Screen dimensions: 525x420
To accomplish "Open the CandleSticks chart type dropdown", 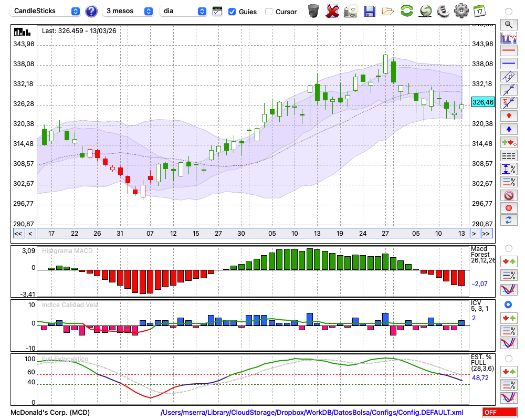I will pyautogui.click(x=45, y=11).
